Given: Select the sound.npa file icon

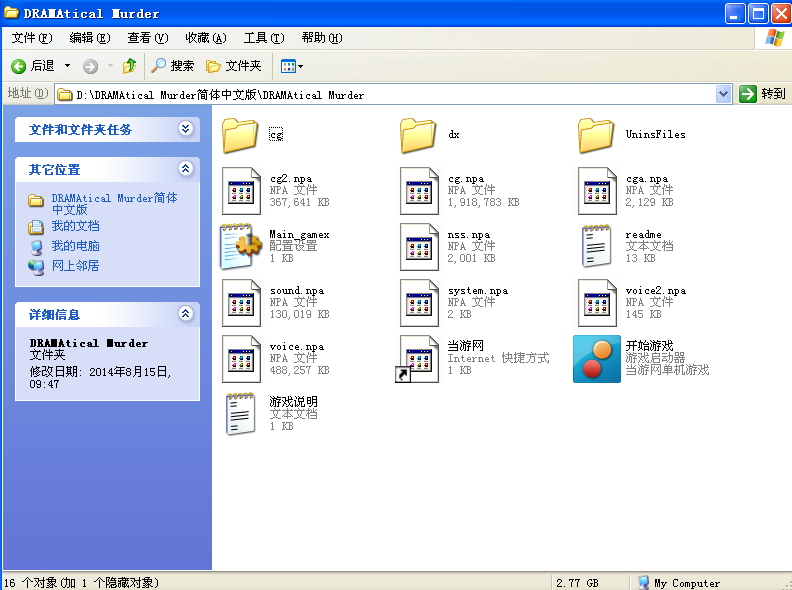Looking at the screenshot, I should 241,303.
